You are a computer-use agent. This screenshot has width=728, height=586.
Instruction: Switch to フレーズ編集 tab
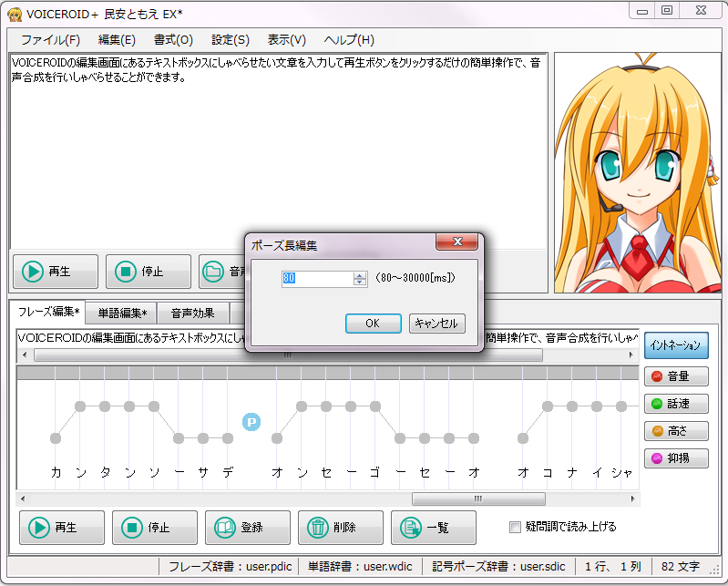(x=48, y=312)
